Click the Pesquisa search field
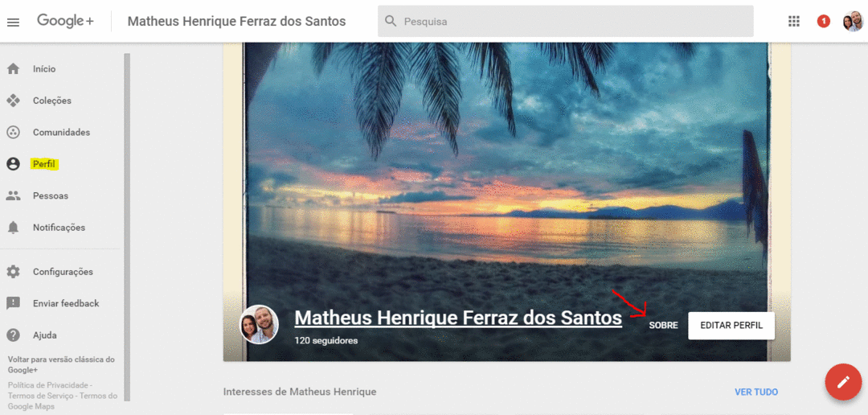This screenshot has height=415, width=868. [565, 22]
